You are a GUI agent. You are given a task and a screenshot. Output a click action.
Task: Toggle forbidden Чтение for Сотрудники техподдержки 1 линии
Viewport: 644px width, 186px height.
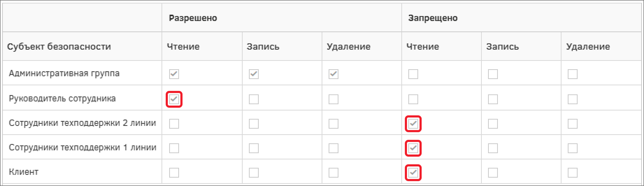click(413, 148)
